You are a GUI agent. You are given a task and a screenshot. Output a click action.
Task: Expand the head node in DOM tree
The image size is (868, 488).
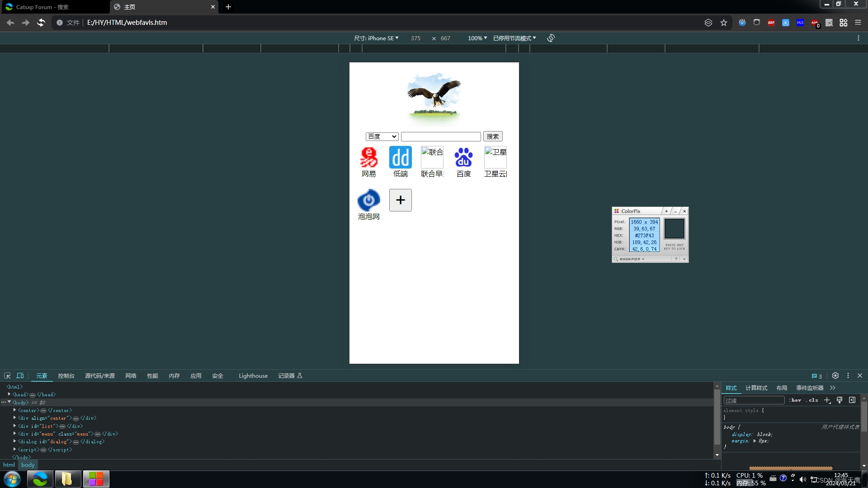(x=9, y=394)
